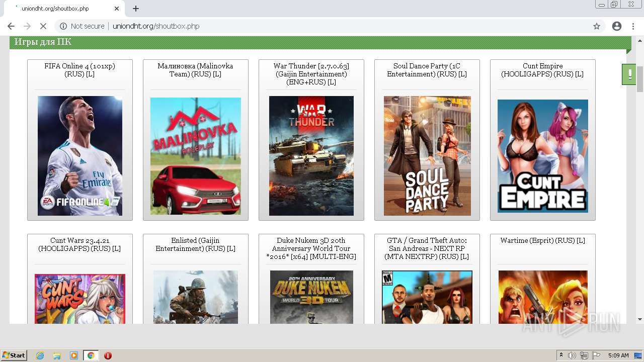This screenshot has width=644, height=362.
Task: Open Soul Dance Party title link
Action: pyautogui.click(x=427, y=70)
